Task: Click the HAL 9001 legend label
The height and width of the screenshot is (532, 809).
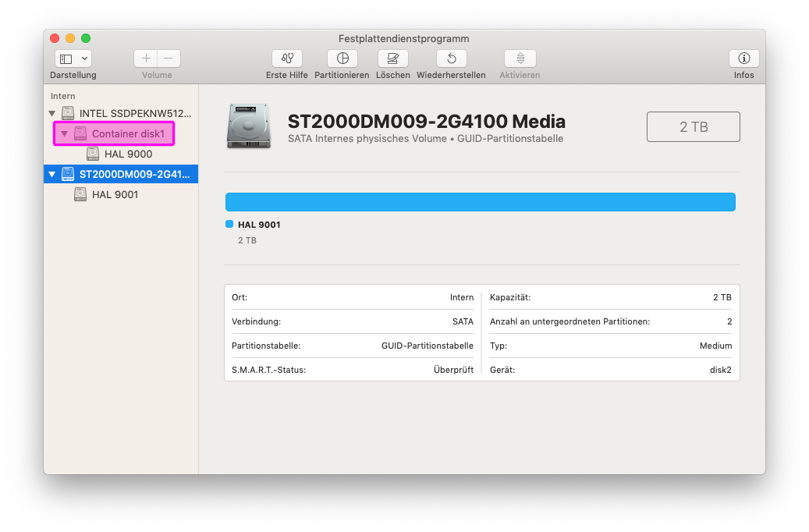Action: click(259, 225)
